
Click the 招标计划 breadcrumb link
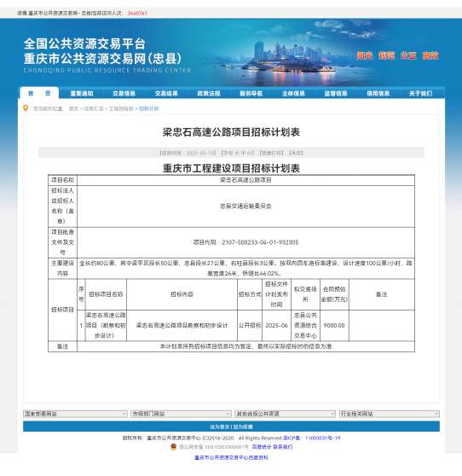[x=148, y=108]
